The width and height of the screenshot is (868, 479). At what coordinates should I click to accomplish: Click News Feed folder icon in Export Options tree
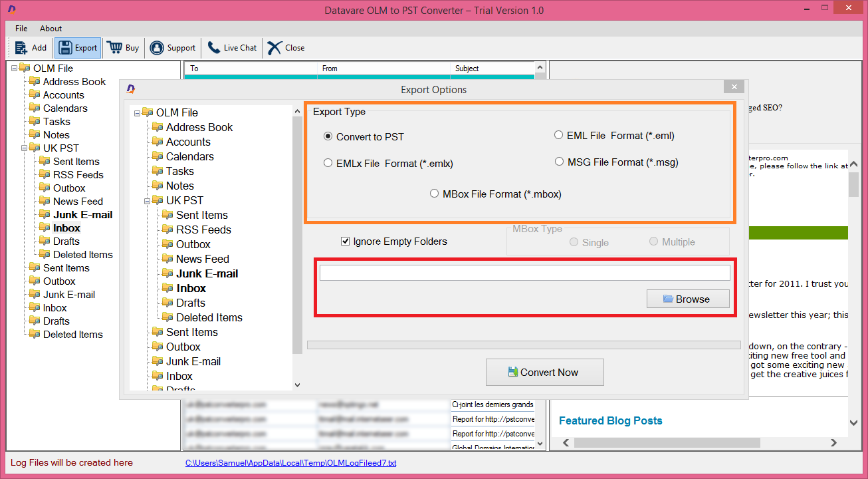pos(168,259)
